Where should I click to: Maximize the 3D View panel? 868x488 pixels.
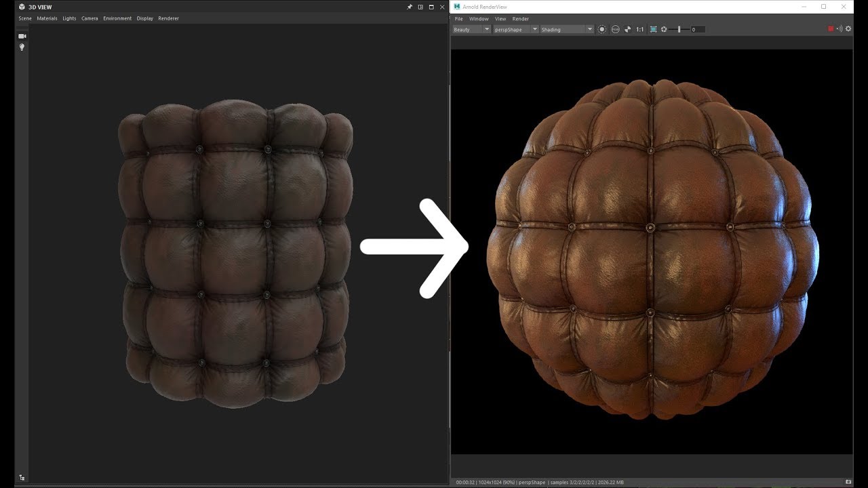(x=431, y=7)
